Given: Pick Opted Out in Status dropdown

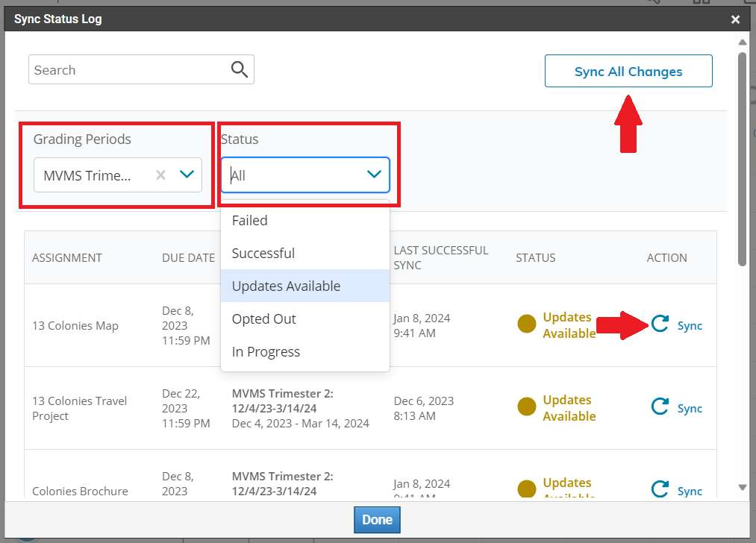Looking at the screenshot, I should tap(264, 319).
